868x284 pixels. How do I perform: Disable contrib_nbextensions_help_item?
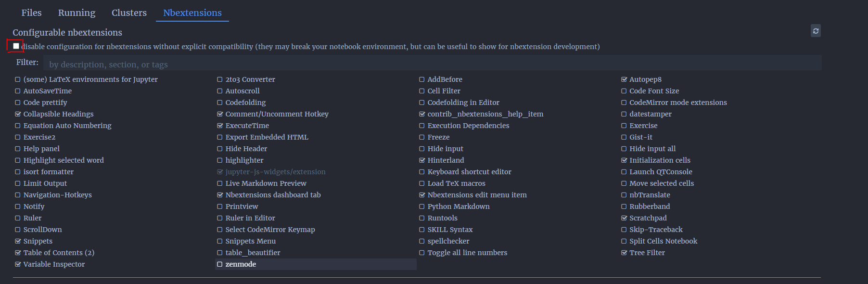click(422, 114)
